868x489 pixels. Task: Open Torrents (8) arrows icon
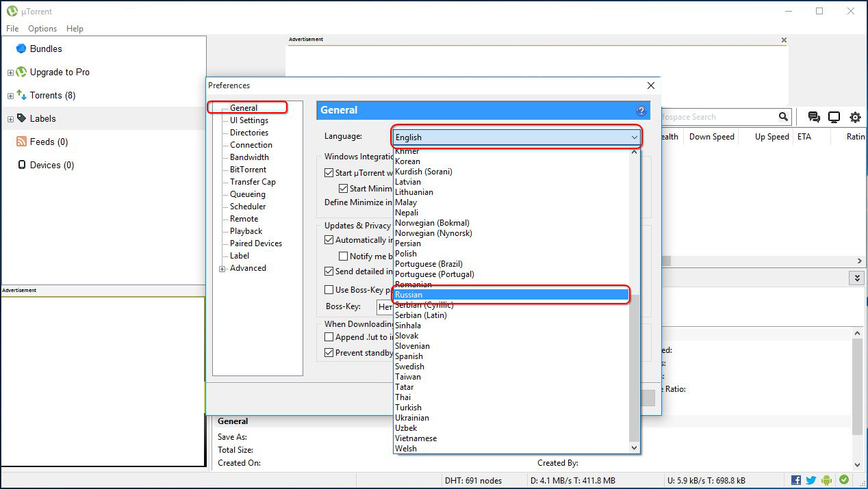[x=21, y=95]
